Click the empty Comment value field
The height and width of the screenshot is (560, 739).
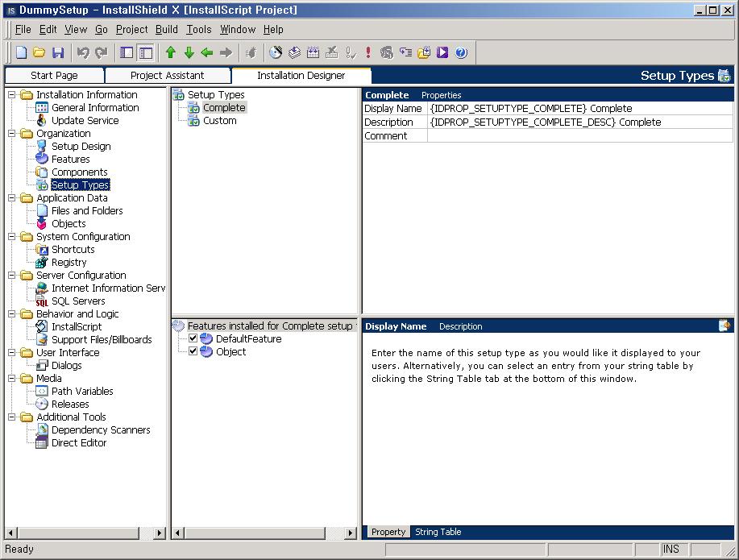tap(580, 135)
